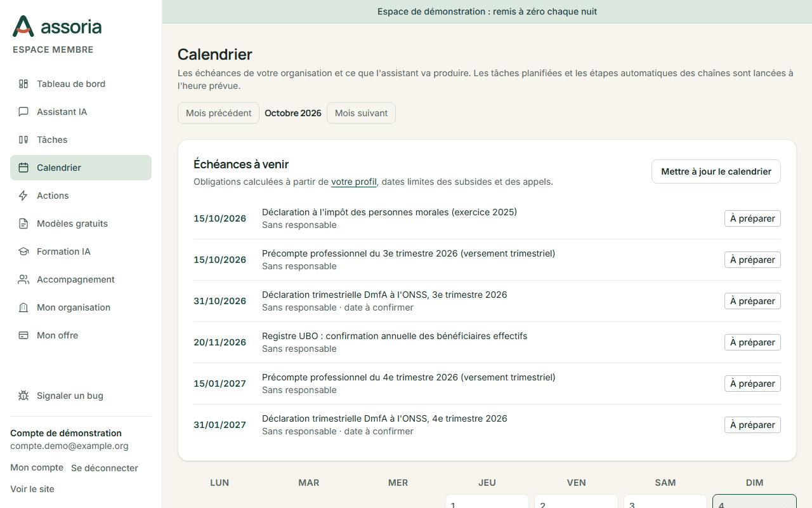Click the Modèles gratuits document icon

coord(23,224)
